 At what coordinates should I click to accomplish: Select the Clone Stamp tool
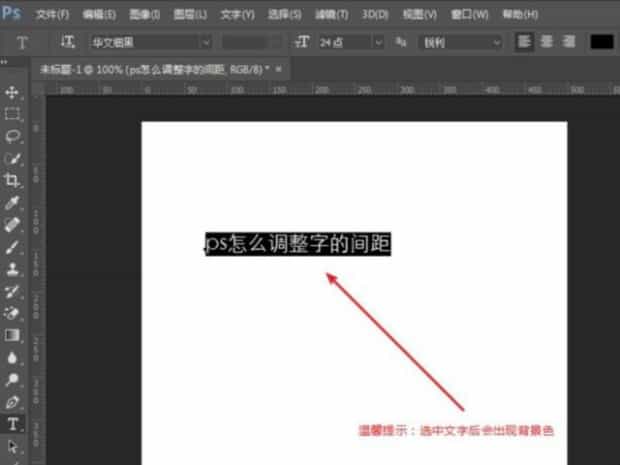(13, 269)
